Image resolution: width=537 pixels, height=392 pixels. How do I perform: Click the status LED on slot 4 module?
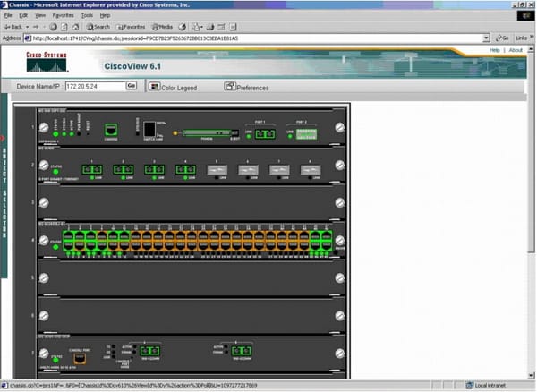[55, 243]
